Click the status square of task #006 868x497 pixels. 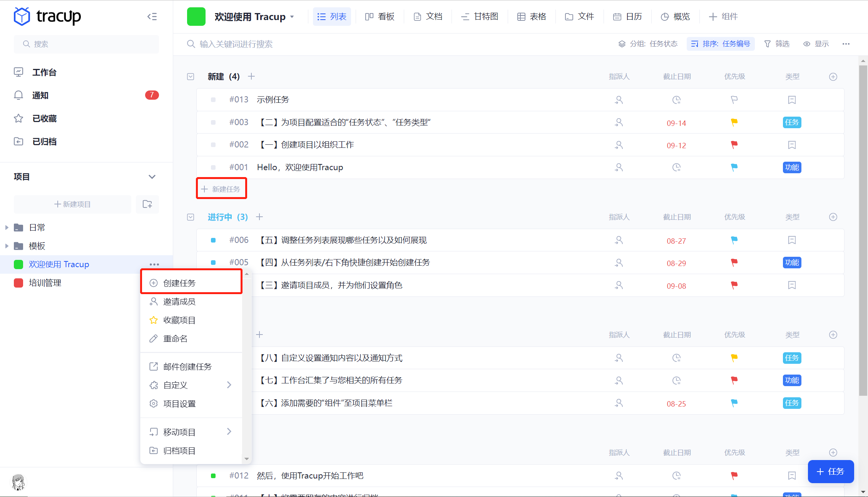coord(213,240)
